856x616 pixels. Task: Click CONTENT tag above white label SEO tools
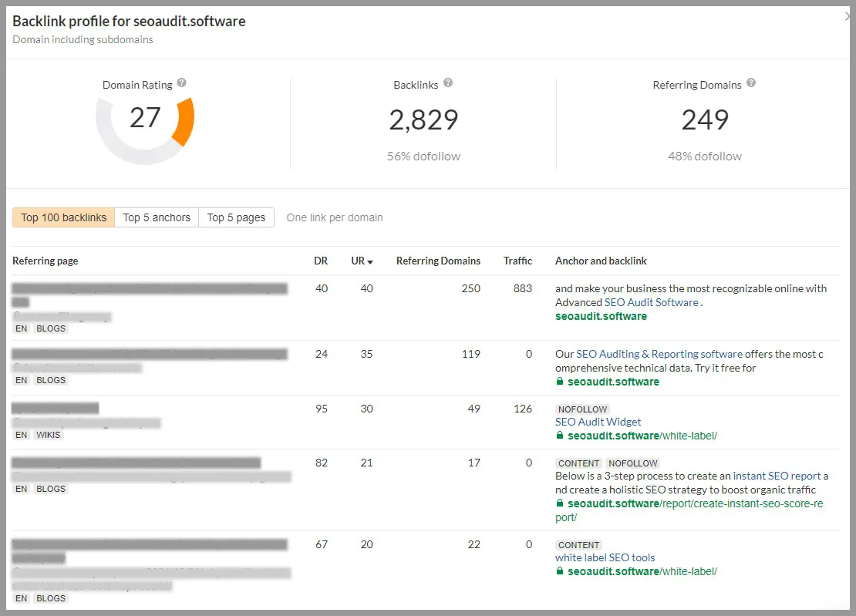pyautogui.click(x=578, y=545)
